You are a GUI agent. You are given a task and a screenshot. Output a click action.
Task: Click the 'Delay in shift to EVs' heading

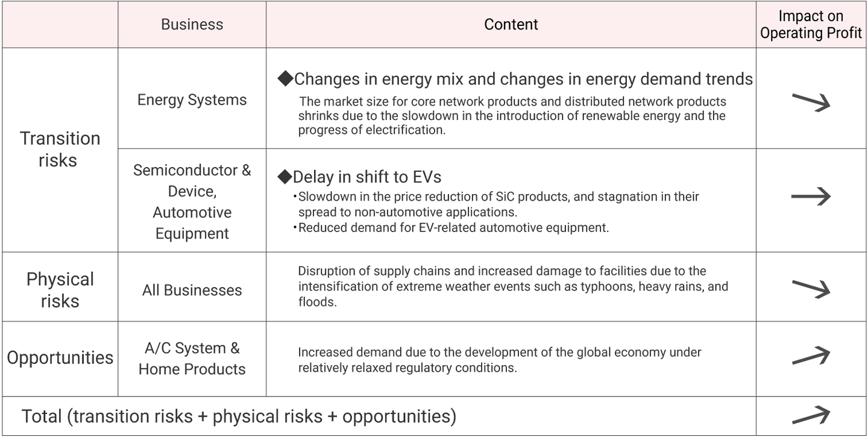point(367,177)
